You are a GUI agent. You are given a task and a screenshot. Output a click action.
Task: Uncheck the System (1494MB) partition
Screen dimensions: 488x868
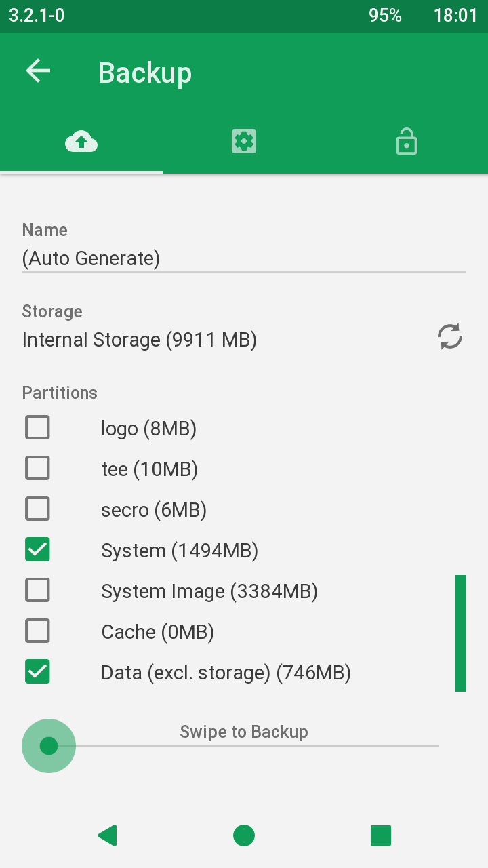[x=37, y=550]
